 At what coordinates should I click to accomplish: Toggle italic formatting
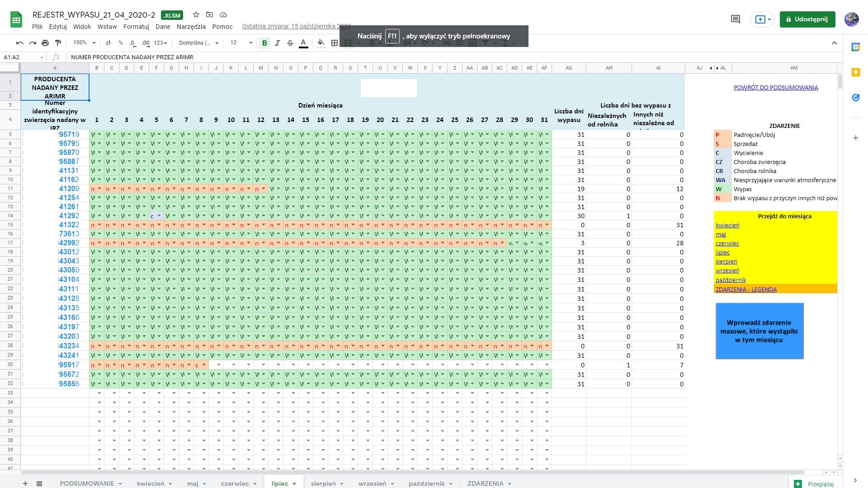pyautogui.click(x=278, y=43)
